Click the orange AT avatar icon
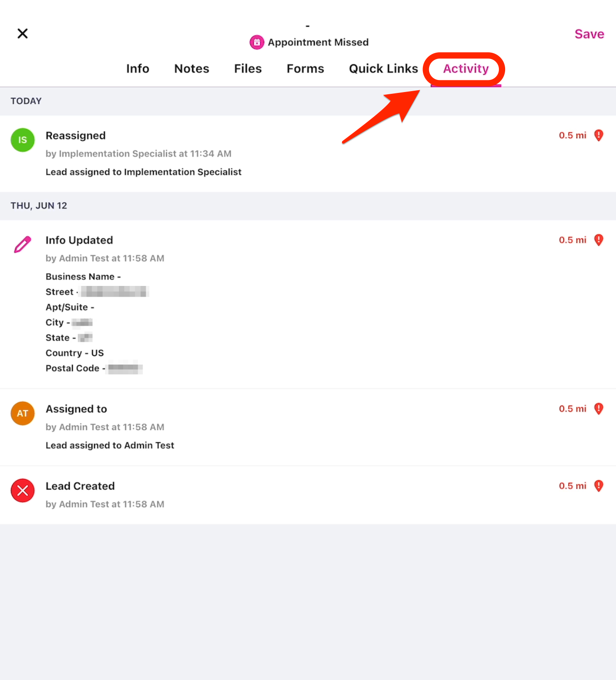Viewport: 616px width, 680px height. pos(23,413)
